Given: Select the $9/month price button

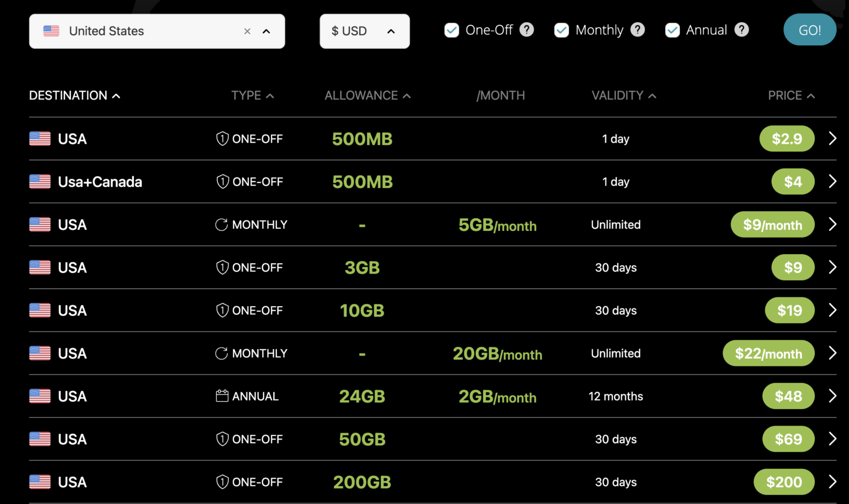Looking at the screenshot, I should point(772,225).
